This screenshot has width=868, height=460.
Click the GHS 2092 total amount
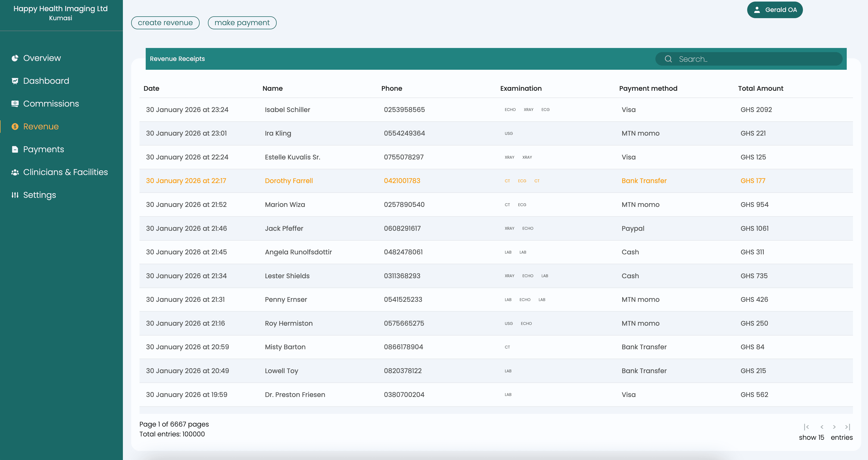pos(756,110)
